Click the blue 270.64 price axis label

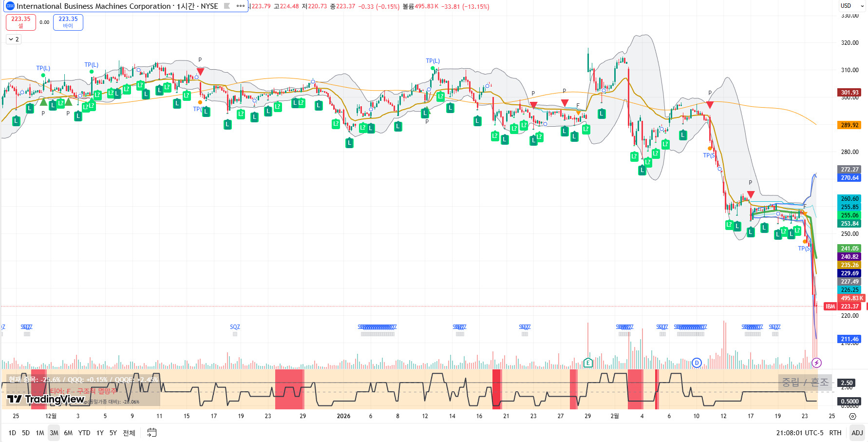(850, 178)
